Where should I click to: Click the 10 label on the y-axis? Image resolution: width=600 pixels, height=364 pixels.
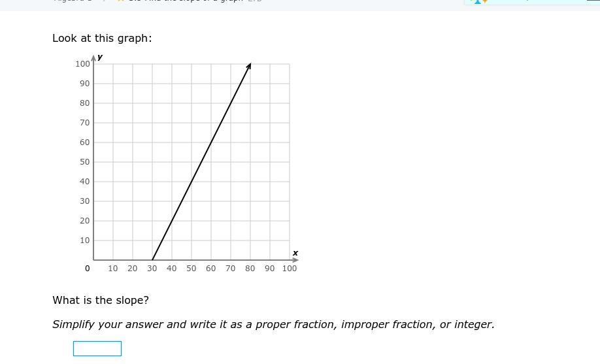pos(85,240)
